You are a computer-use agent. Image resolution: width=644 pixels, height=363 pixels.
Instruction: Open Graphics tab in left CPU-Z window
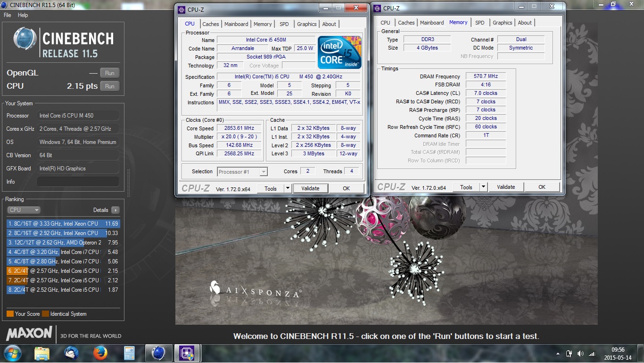point(307,24)
